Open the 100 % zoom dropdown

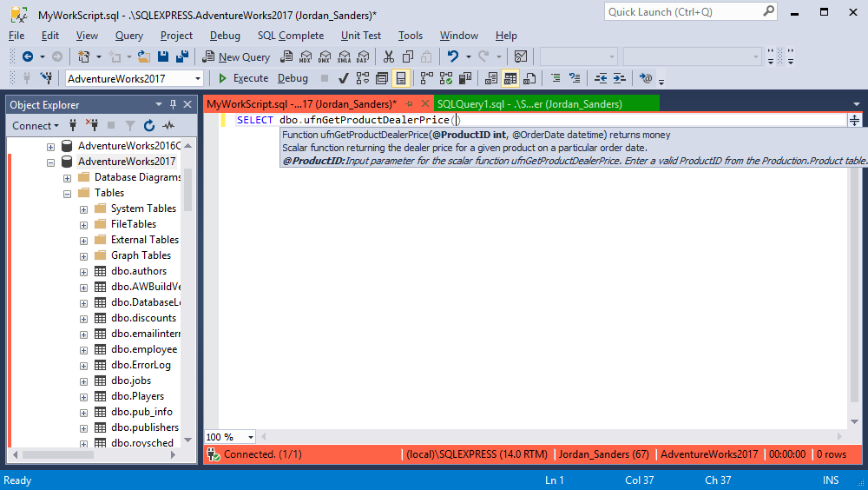click(x=251, y=437)
